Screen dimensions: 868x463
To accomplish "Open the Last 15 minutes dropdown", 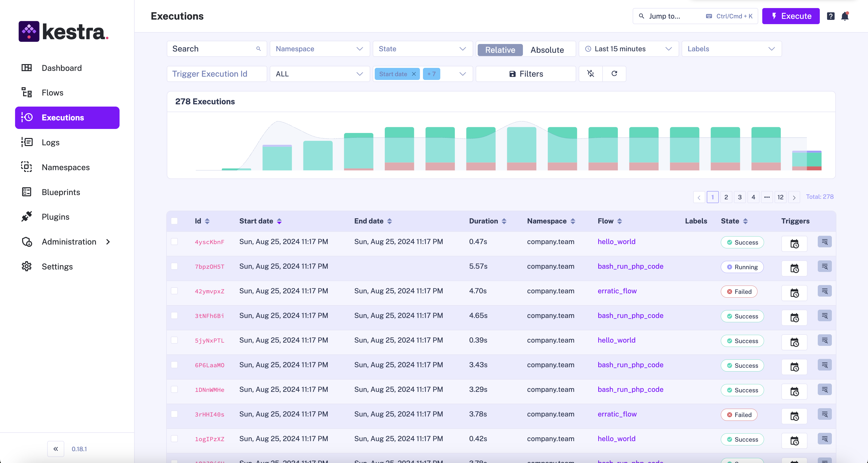I will click(628, 49).
